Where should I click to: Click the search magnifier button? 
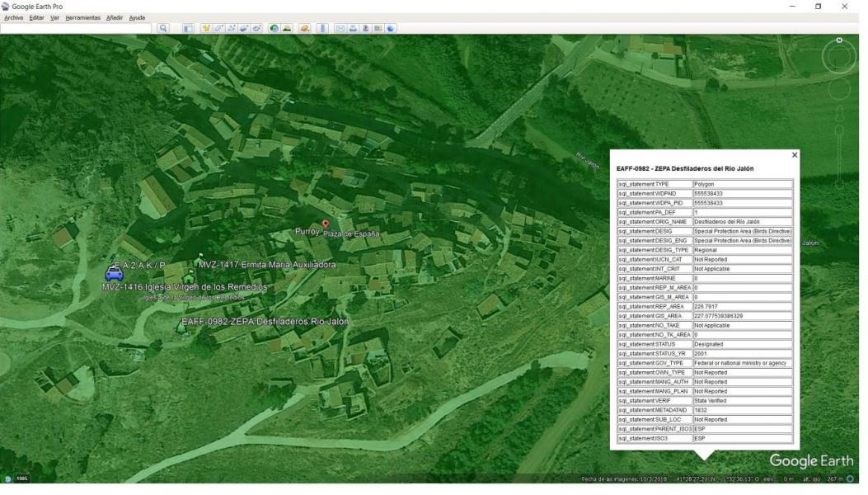click(163, 28)
